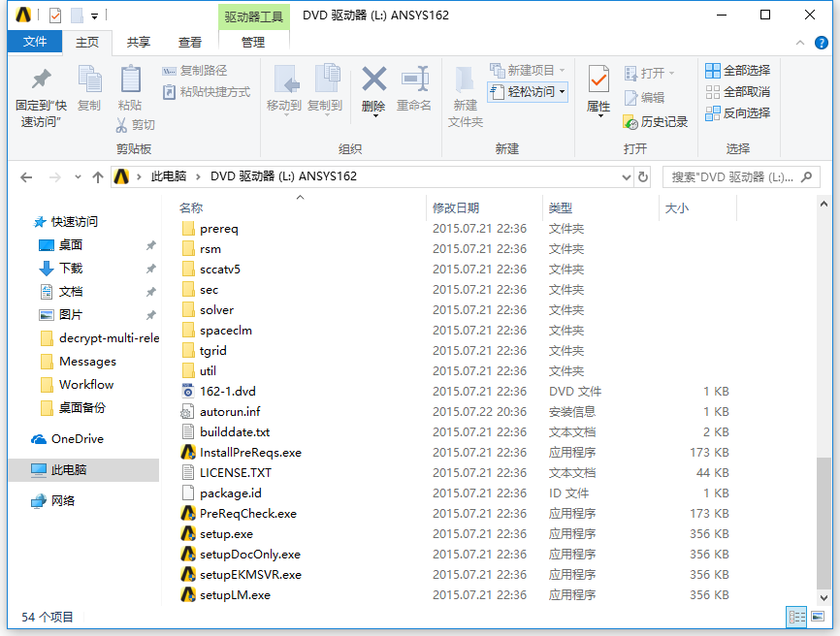The image size is (840, 636).
Task: Switch to the Manage (管理) ribbon tab
Action: pyautogui.click(x=253, y=43)
